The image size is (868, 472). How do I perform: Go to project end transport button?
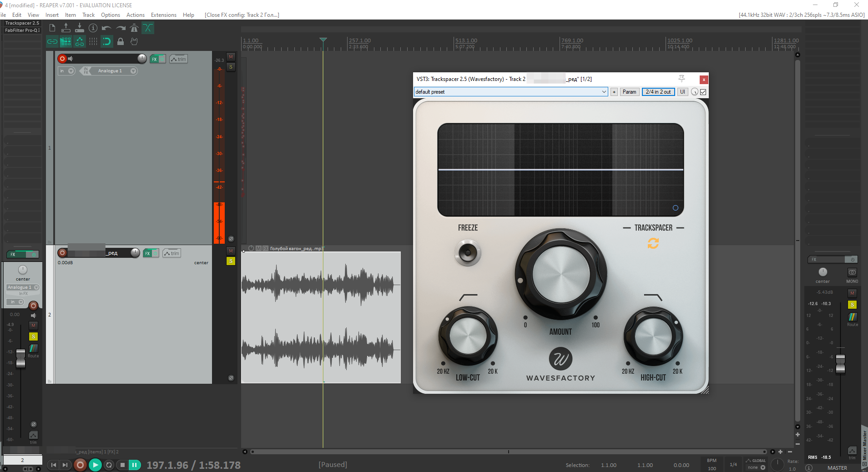point(66,465)
